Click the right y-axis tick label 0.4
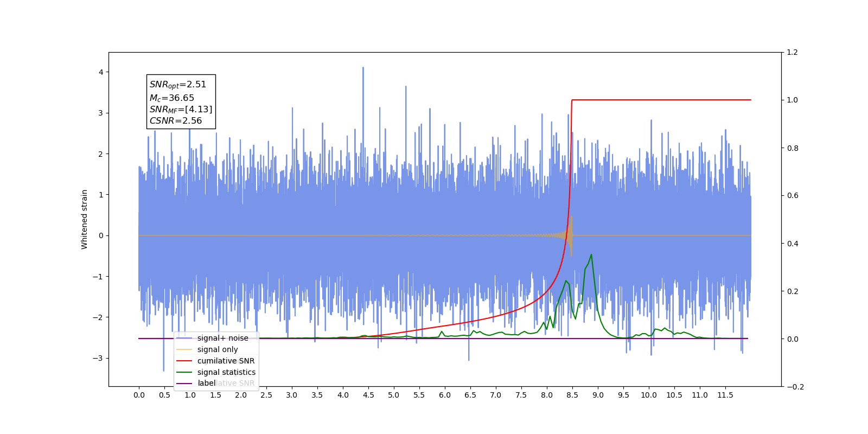This screenshot has height=434, width=868. [792, 244]
